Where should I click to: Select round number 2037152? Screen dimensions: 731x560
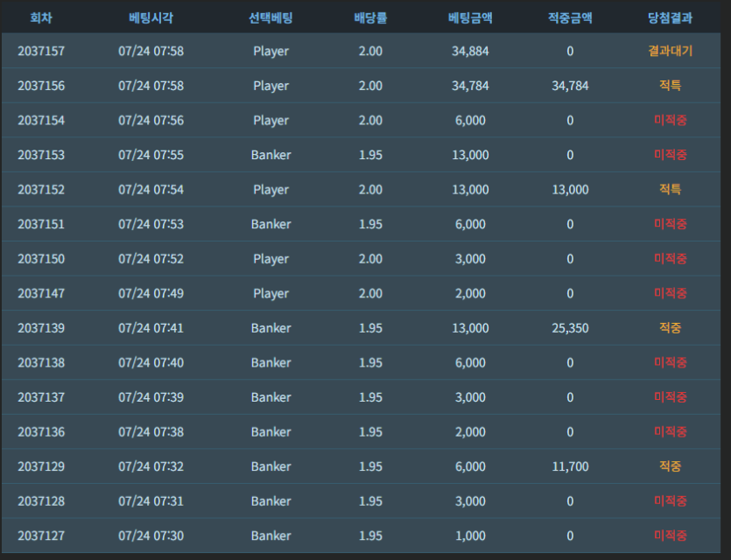click(41, 190)
